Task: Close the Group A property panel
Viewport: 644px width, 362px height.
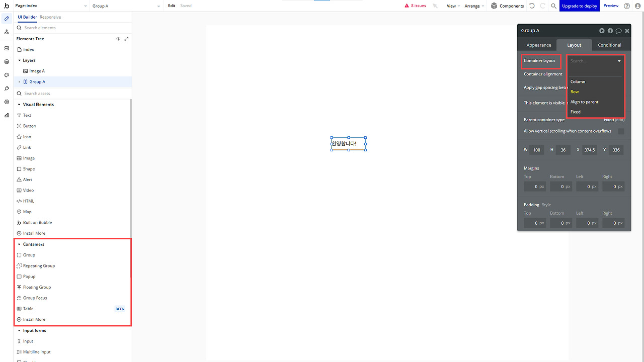Action: (627, 31)
